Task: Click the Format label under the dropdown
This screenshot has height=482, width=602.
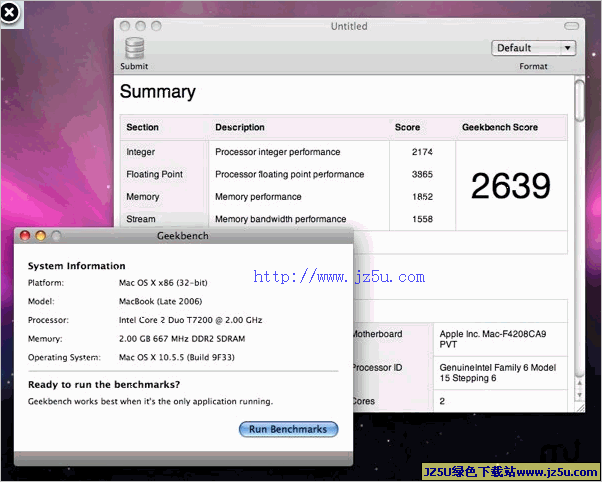Action: (x=533, y=66)
